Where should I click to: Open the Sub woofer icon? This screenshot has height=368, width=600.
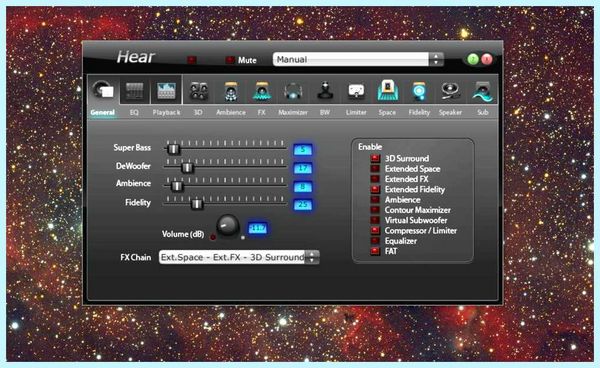click(482, 91)
